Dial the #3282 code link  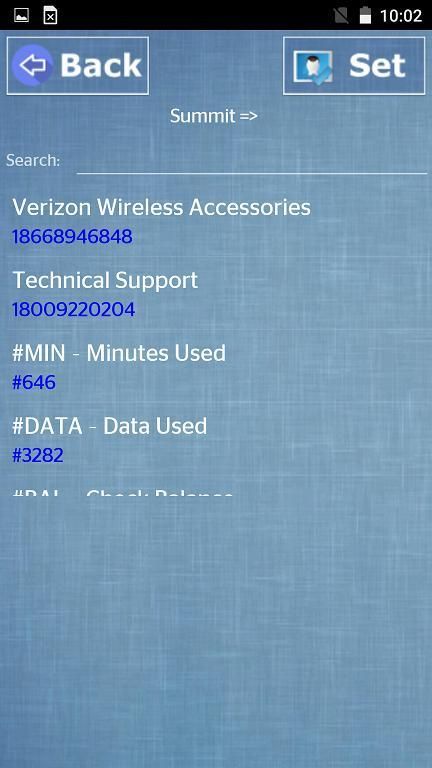click(x=38, y=456)
